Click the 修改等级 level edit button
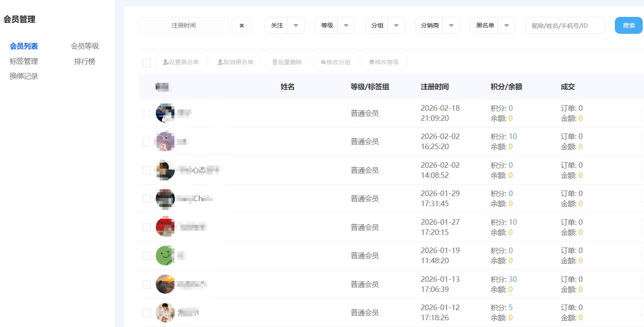644x327 pixels. (383, 62)
